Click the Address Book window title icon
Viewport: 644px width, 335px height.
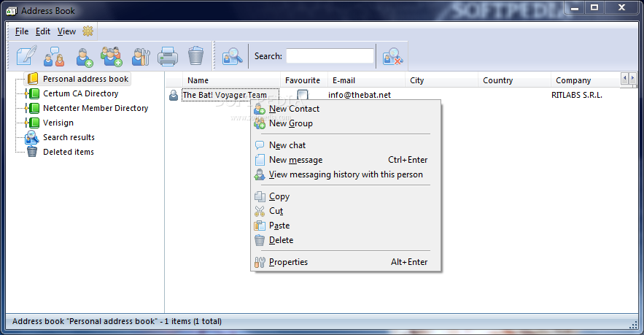[12, 11]
